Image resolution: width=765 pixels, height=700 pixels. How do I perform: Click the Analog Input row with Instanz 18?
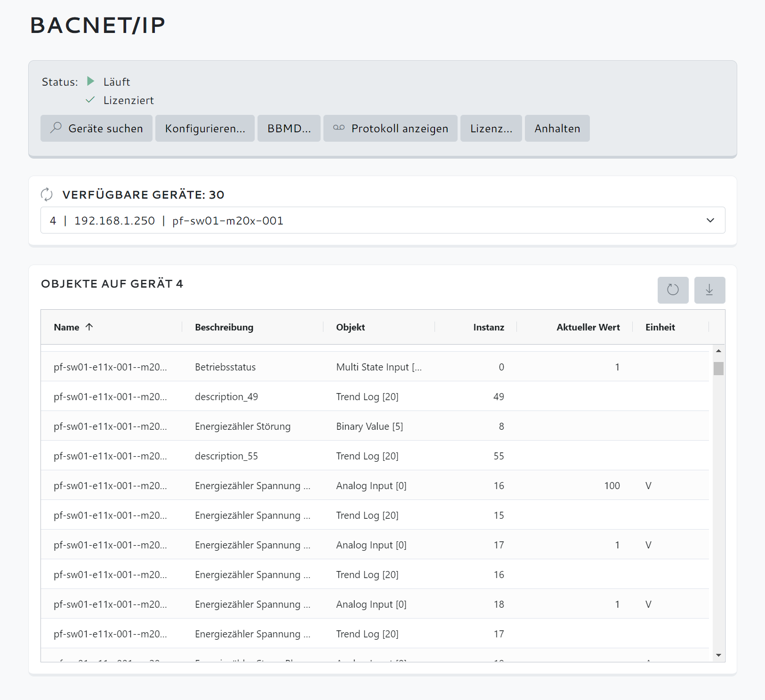[375, 604]
